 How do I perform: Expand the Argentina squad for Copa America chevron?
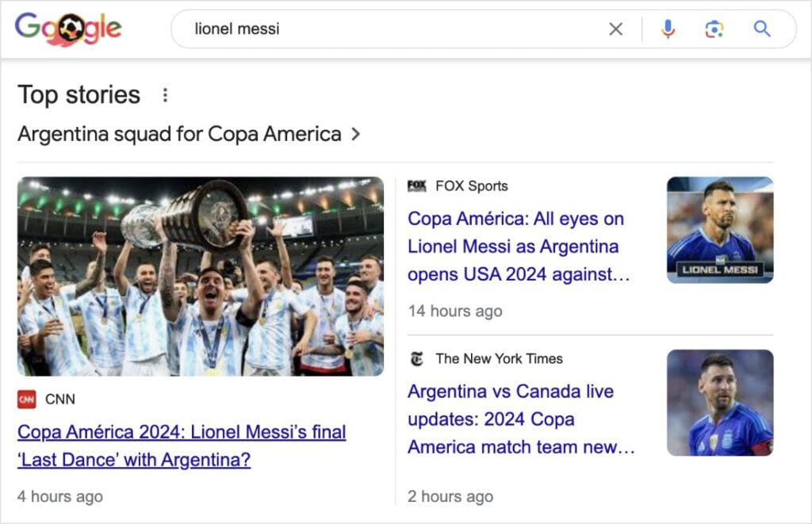(356, 134)
